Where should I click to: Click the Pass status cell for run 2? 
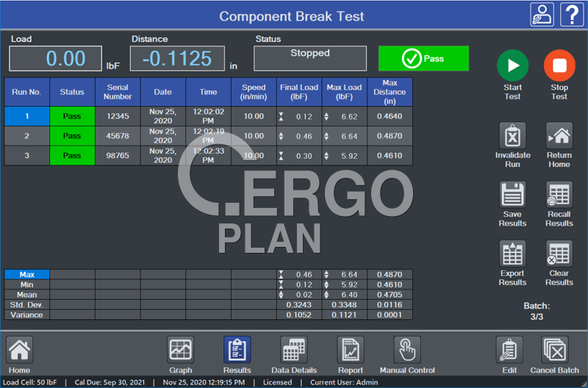pyautogui.click(x=72, y=136)
